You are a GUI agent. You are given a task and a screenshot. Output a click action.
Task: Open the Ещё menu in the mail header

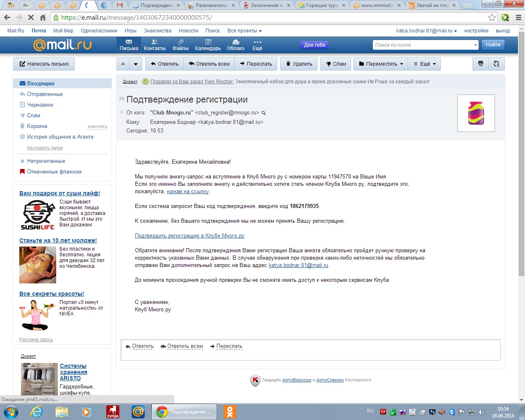(x=257, y=45)
